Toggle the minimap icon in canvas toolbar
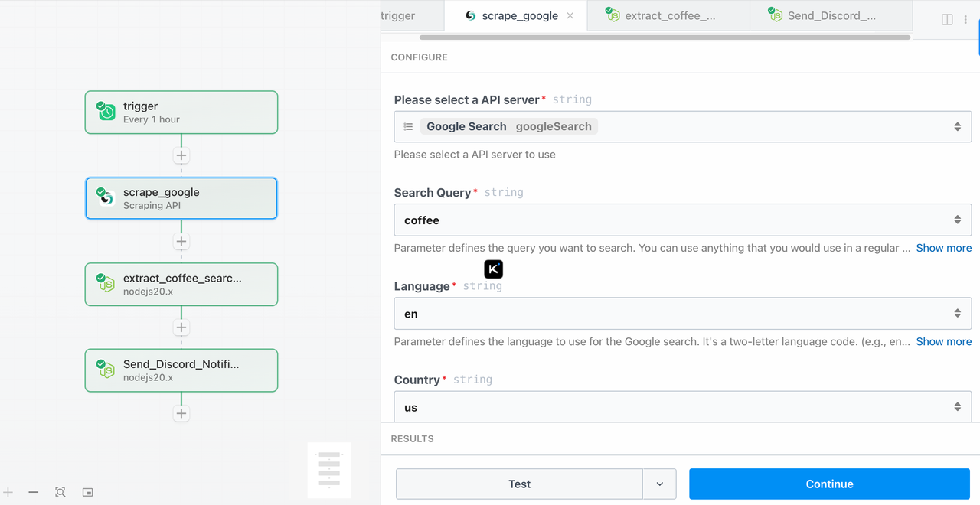The width and height of the screenshot is (980, 505). (x=87, y=492)
